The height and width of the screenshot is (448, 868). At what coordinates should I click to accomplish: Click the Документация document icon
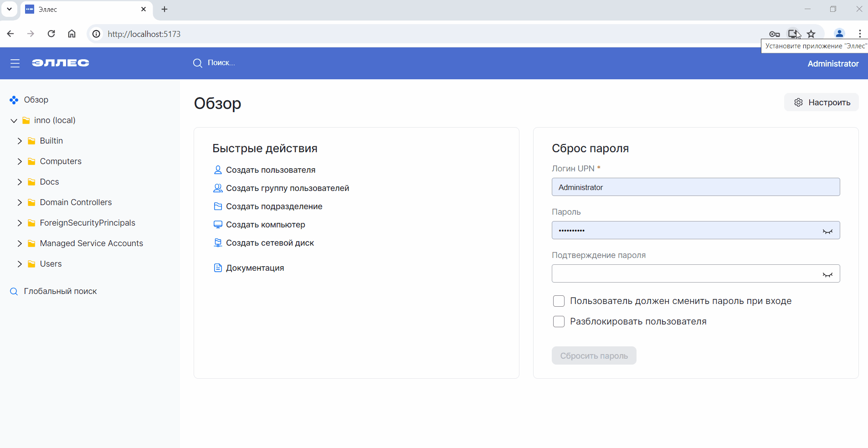[218, 268]
